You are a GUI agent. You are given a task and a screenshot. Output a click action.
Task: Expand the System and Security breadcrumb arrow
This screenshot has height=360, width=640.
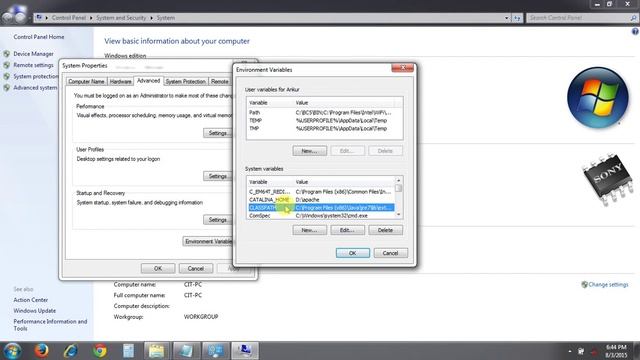[x=151, y=18]
